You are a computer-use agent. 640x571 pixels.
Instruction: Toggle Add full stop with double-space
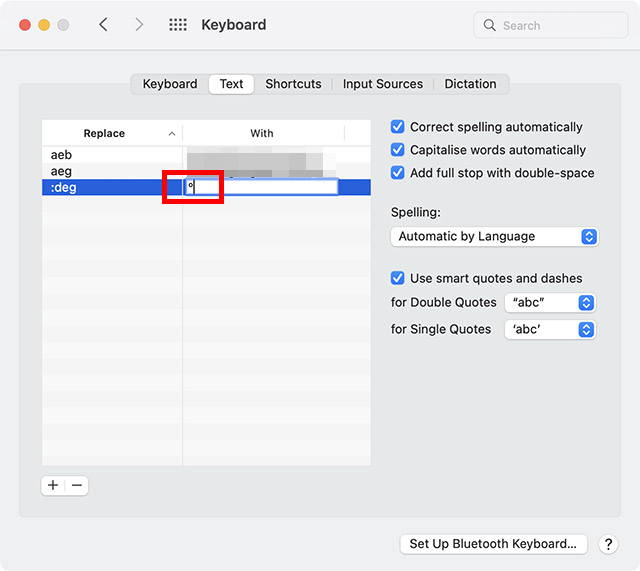[398, 173]
